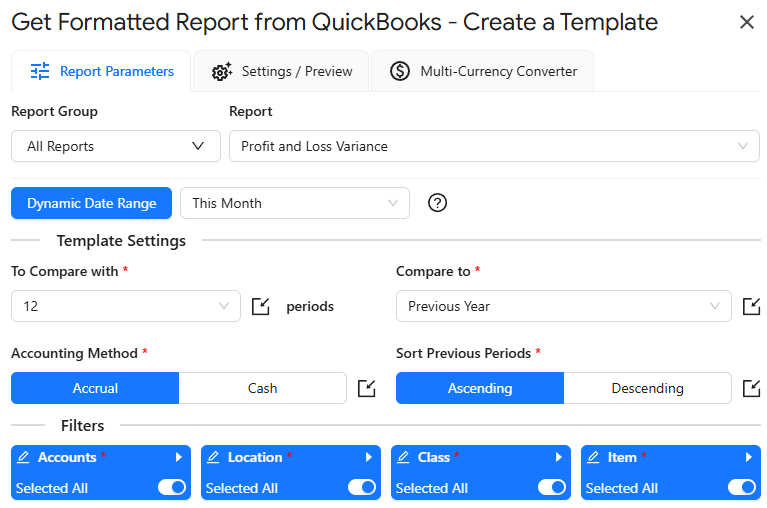Image resolution: width=767 pixels, height=508 pixels.
Task: Click the dollar icon on Multi-Currency tab
Action: pos(400,71)
